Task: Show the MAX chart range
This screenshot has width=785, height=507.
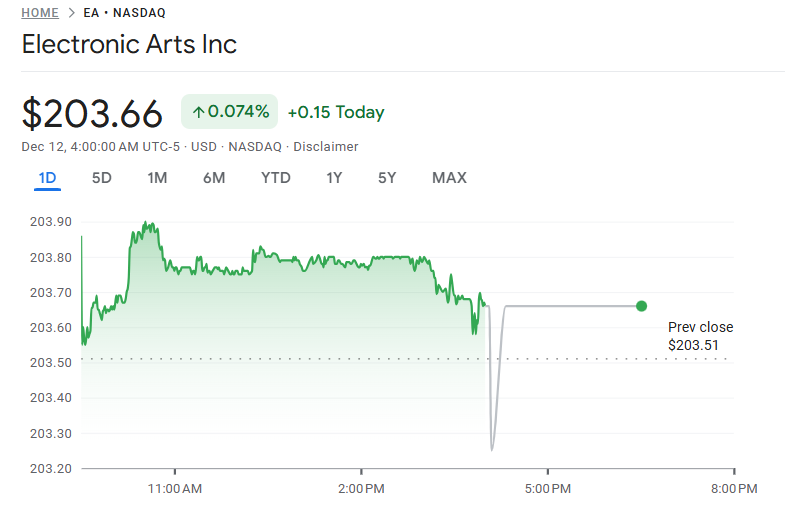Action: click(449, 178)
